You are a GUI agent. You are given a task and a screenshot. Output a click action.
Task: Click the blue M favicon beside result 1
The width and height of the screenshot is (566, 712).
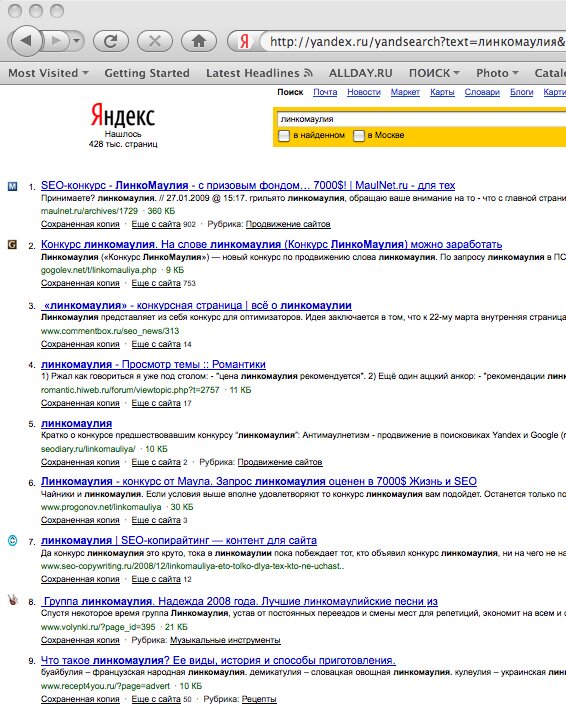[x=13, y=186]
